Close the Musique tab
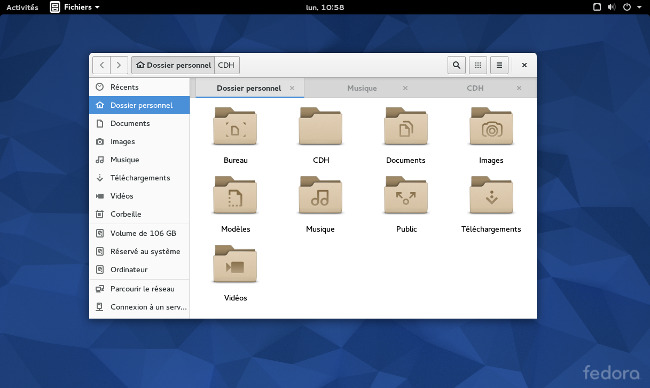The image size is (650, 388). 405,88
